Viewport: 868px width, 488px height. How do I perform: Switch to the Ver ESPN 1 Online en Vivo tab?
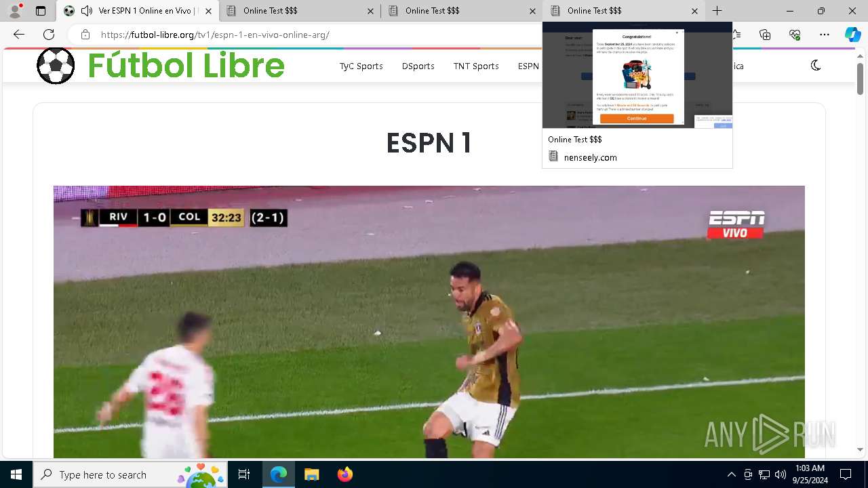click(x=138, y=11)
